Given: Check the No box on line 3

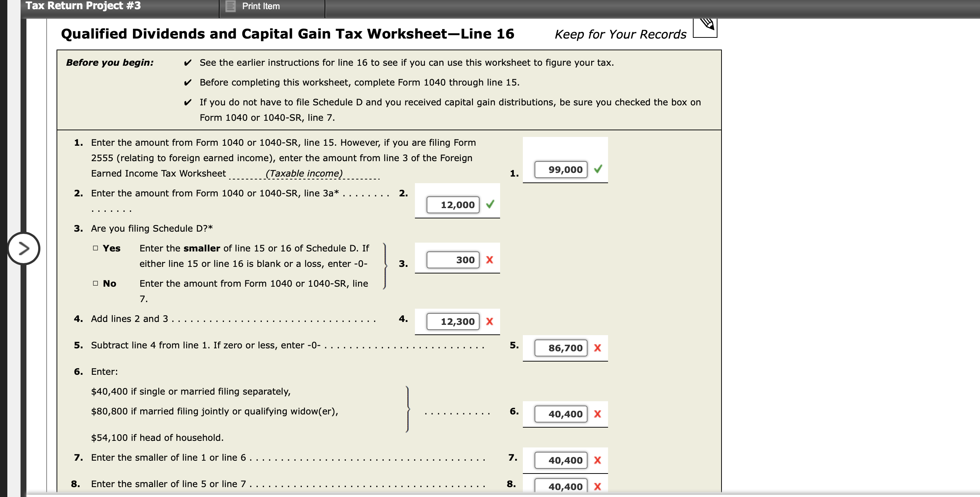Looking at the screenshot, I should (x=95, y=283).
